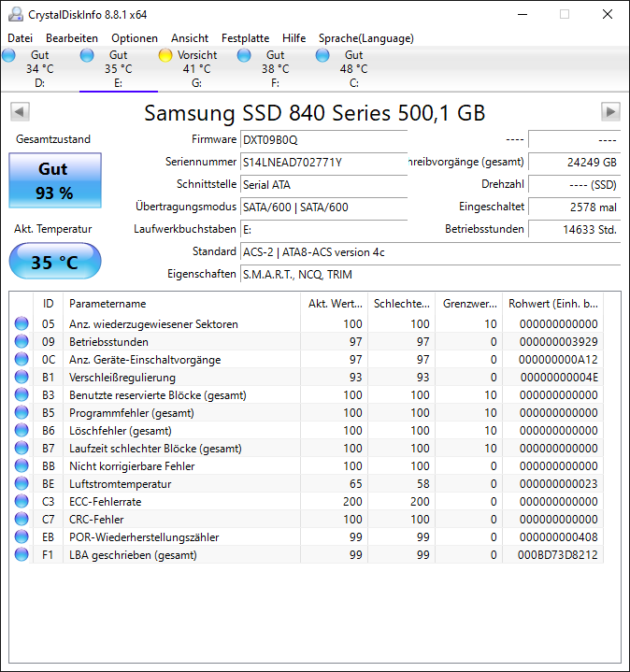Click status orb of Löschfehler row

21,430
